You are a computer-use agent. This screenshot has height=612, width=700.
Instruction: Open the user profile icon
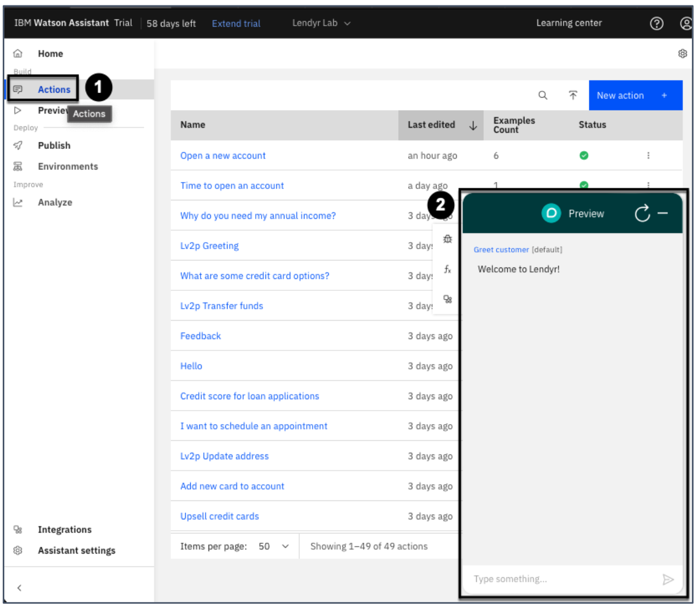coord(686,23)
